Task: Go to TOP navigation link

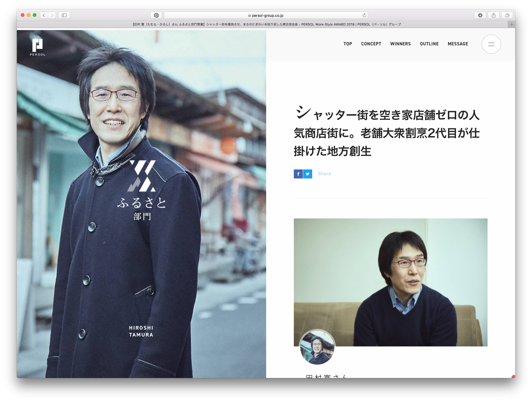Action: 348,44
